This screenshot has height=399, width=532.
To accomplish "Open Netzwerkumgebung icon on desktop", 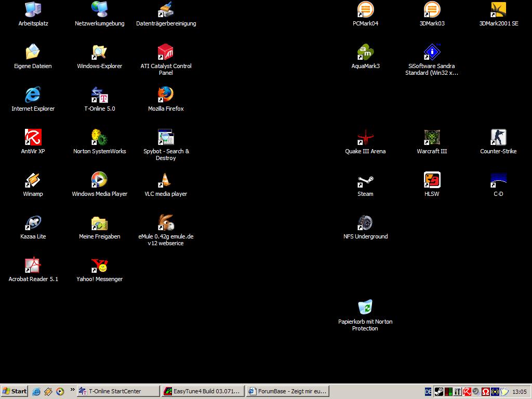I will click(99, 14).
